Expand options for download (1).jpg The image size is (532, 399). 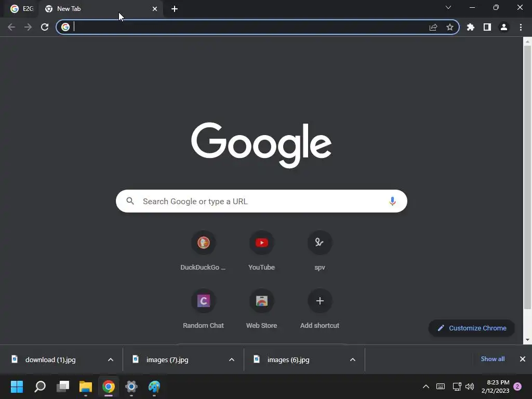tap(111, 360)
